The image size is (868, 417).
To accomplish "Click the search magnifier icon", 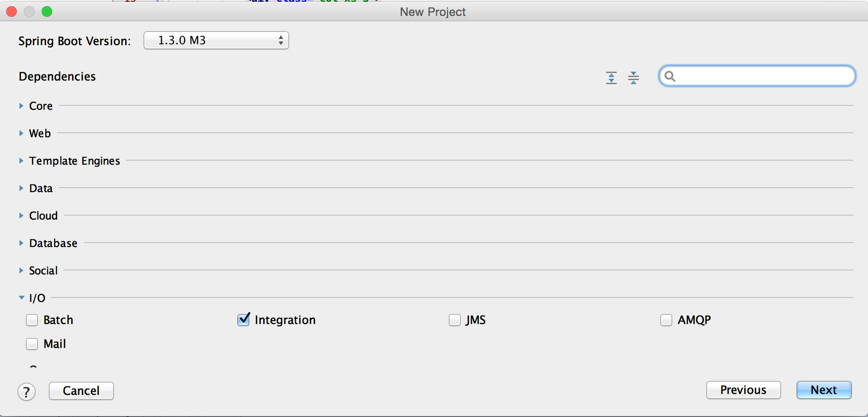I will [x=671, y=76].
